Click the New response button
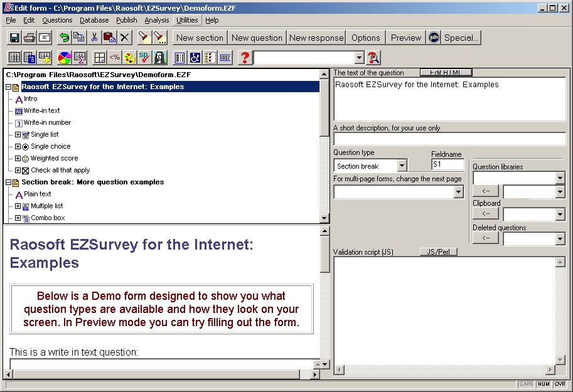The height and width of the screenshot is (392, 573). click(316, 38)
